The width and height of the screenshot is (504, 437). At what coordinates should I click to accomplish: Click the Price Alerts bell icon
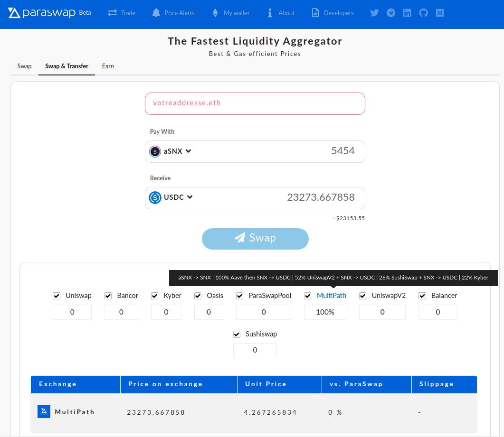click(156, 13)
